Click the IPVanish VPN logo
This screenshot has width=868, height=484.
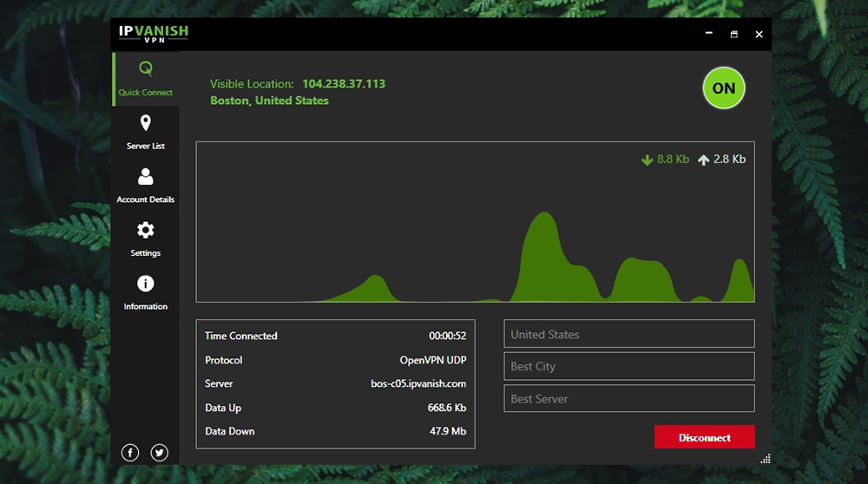point(154,34)
